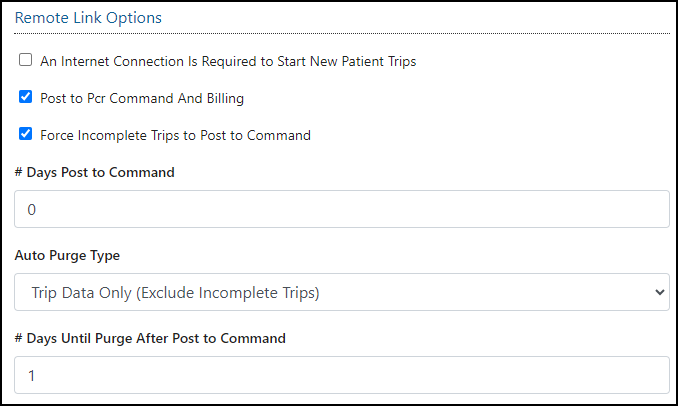Screen dimensions: 678x406
Task: Click '# Days Until Purge After Post to Command' label
Action: 150,338
